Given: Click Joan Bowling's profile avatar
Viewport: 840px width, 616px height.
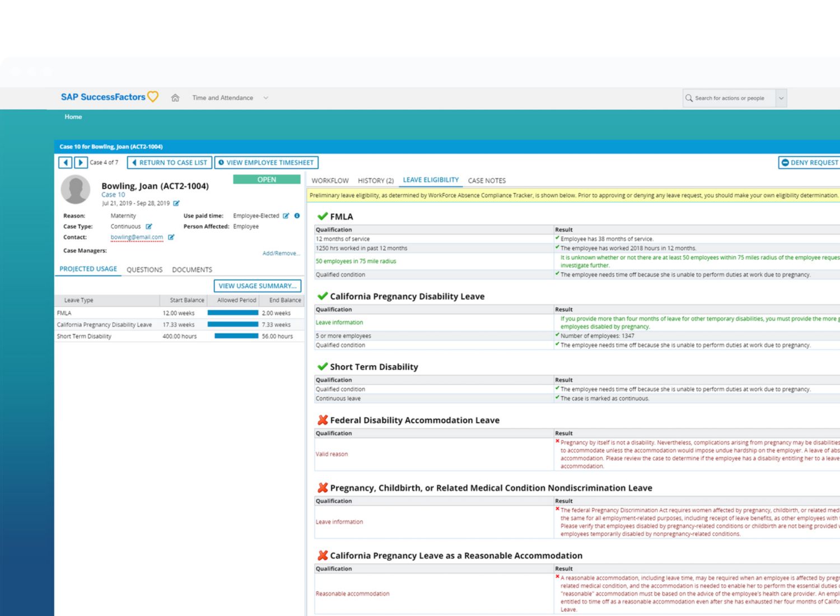Looking at the screenshot, I should [76, 189].
